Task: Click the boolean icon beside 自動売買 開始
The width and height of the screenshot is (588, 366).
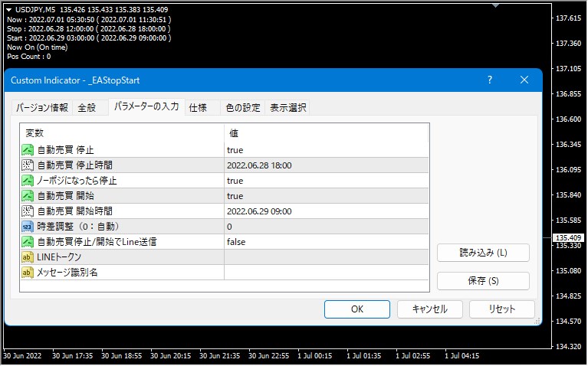Action: pos(28,196)
